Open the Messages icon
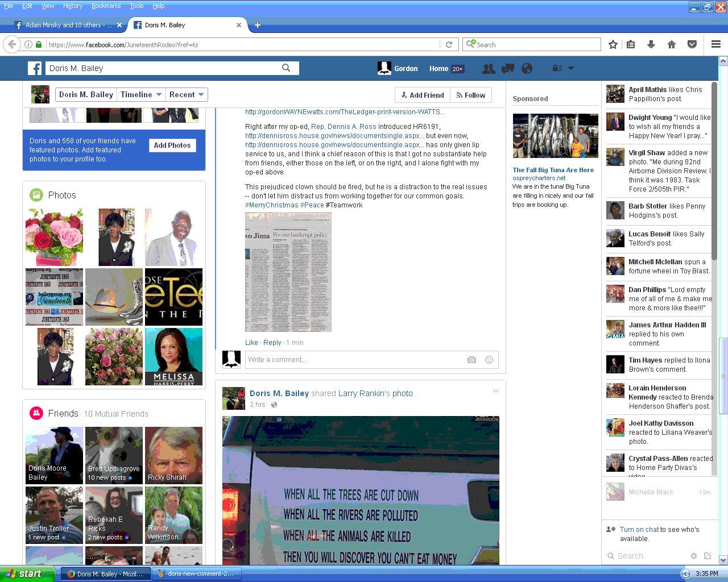This screenshot has width=728, height=582. pos(507,68)
